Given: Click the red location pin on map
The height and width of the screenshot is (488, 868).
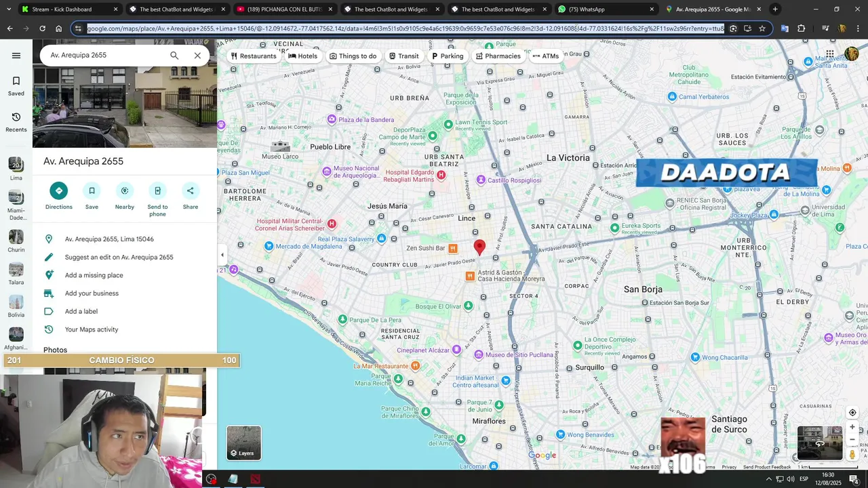Looking at the screenshot, I should pyautogui.click(x=479, y=247).
